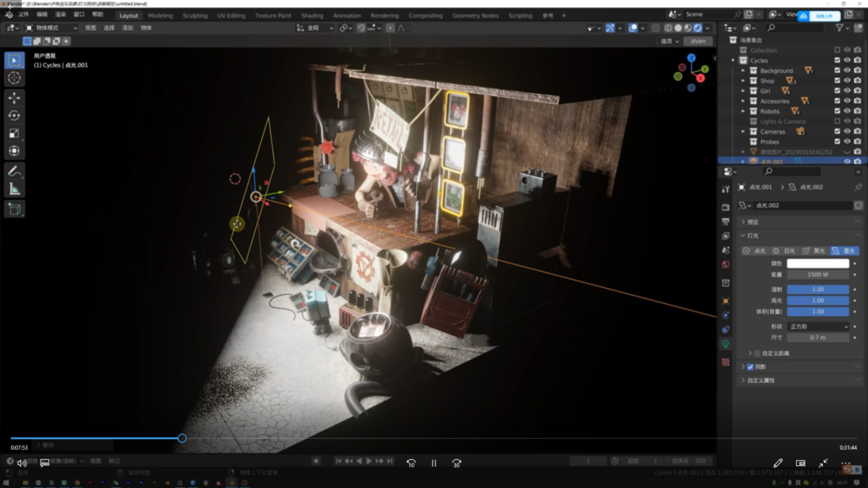
Task: Pick the Measure ruler tool
Action: tap(14, 188)
